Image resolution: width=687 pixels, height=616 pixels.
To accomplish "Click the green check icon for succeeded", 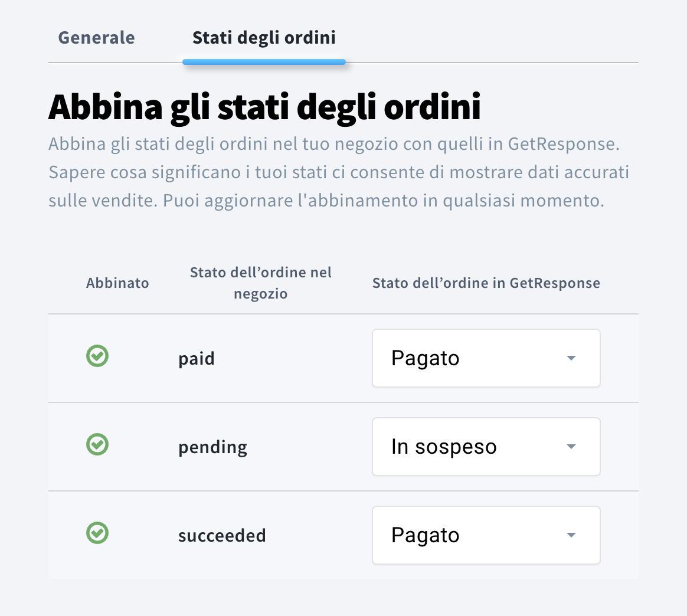I will 97,533.
